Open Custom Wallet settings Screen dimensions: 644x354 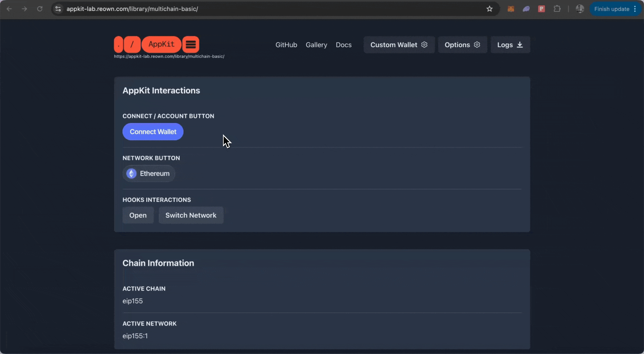(399, 45)
